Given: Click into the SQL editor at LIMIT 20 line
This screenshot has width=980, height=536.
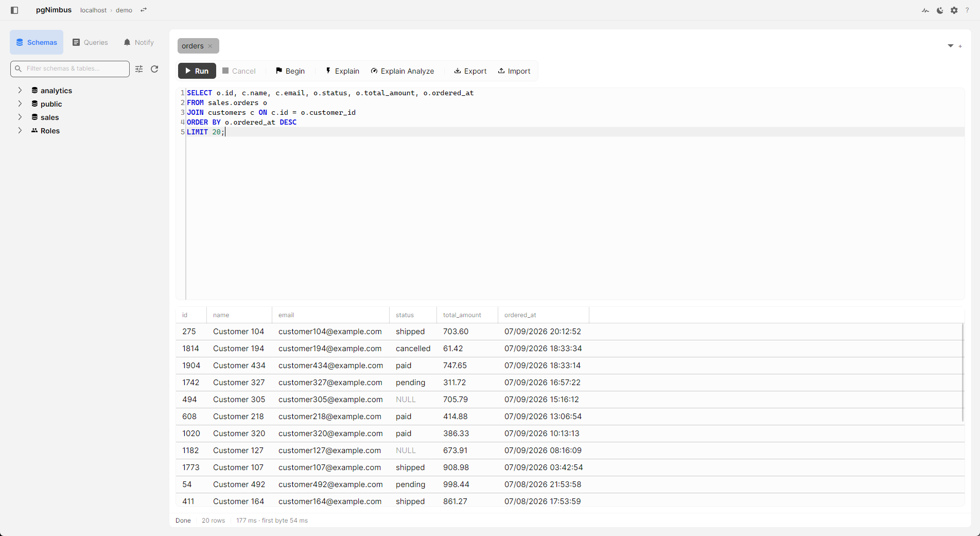Looking at the screenshot, I should pos(575,132).
